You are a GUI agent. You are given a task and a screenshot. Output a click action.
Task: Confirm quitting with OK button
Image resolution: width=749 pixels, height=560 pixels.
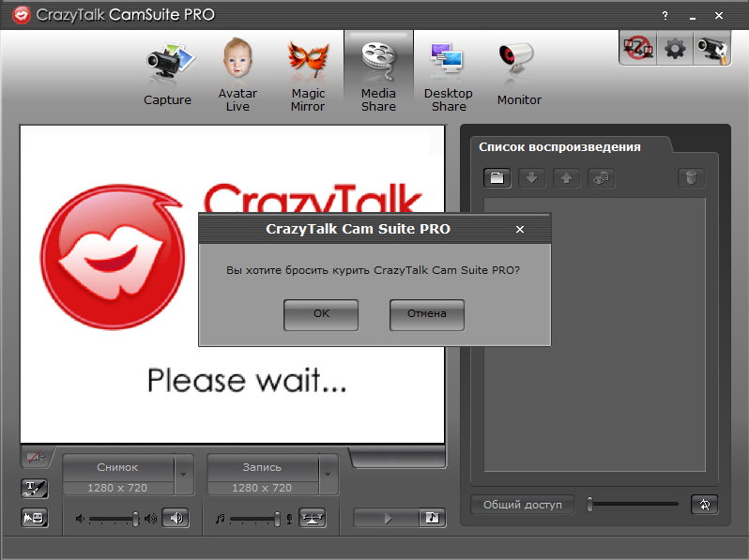[x=321, y=314]
